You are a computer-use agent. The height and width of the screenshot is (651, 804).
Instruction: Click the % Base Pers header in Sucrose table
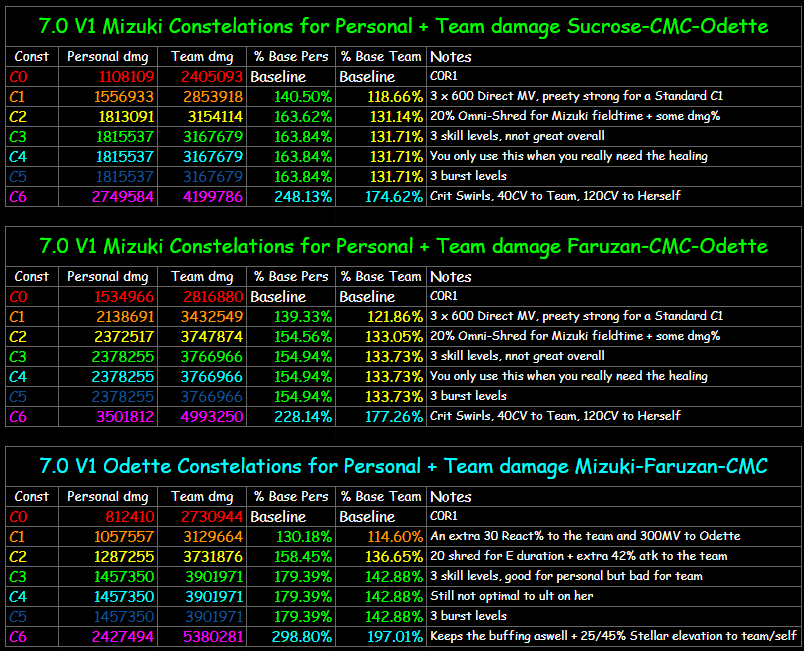(291, 56)
